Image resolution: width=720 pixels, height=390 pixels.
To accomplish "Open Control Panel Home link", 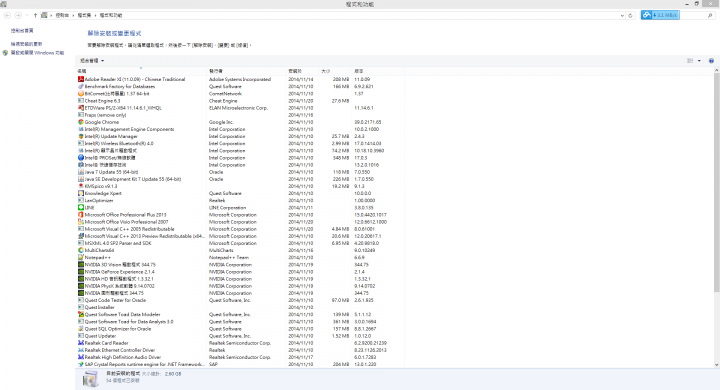I will 22,31.
